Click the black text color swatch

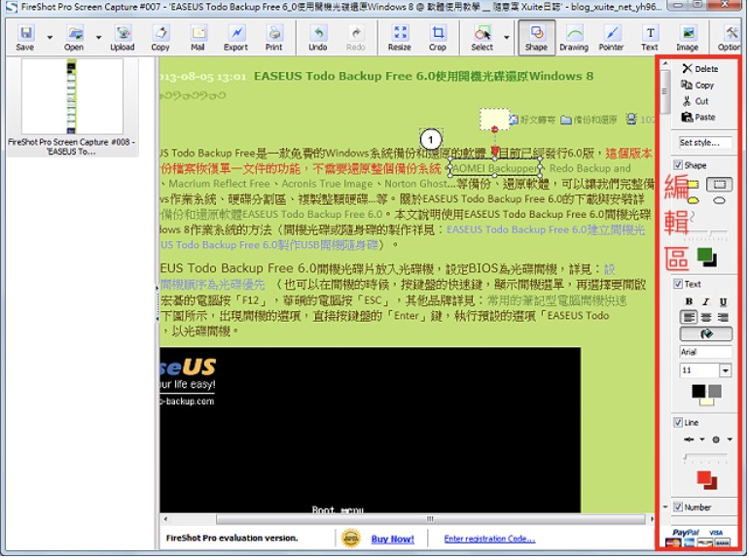click(x=698, y=392)
